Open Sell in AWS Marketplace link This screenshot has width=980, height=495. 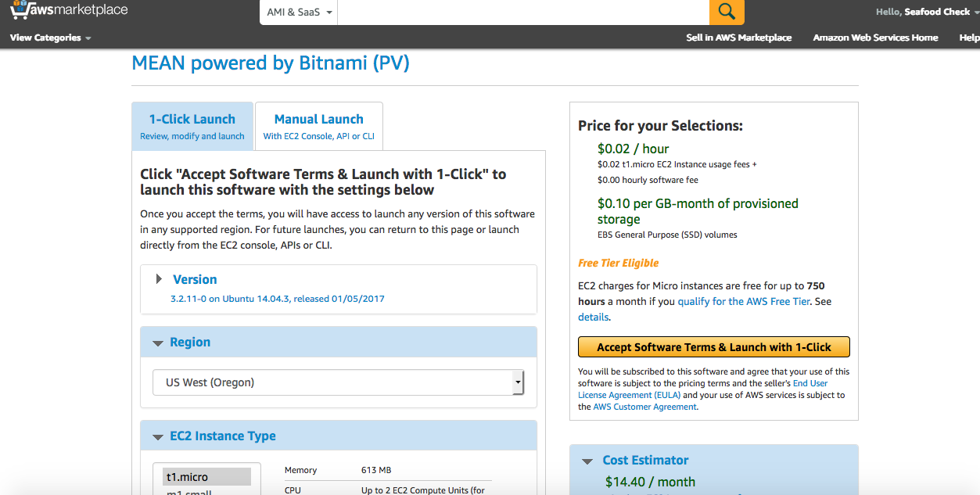click(738, 38)
